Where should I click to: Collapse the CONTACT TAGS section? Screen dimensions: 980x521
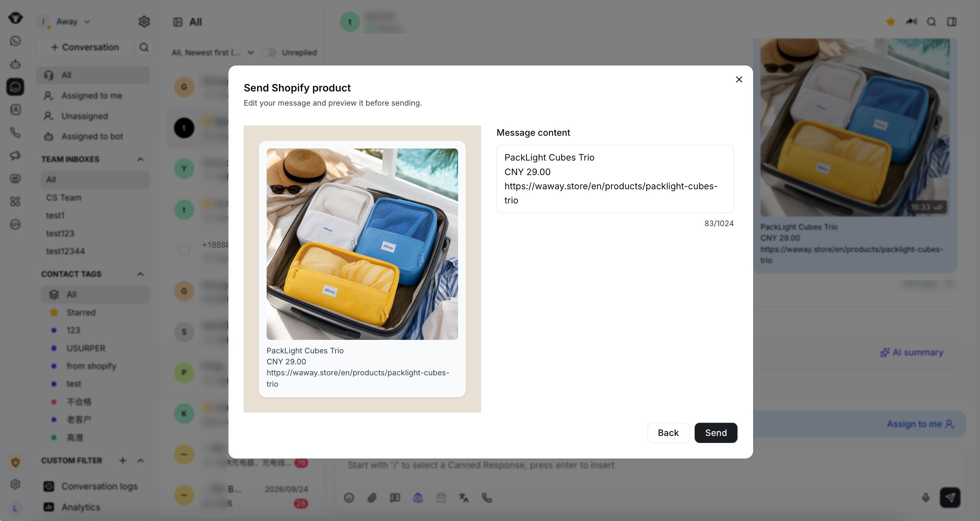(140, 274)
